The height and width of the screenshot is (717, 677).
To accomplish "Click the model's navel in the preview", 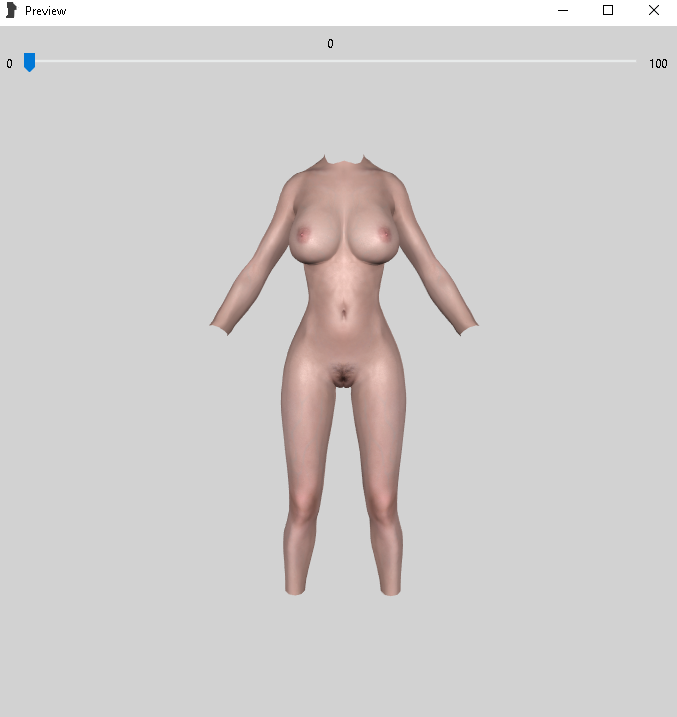I will [x=344, y=314].
